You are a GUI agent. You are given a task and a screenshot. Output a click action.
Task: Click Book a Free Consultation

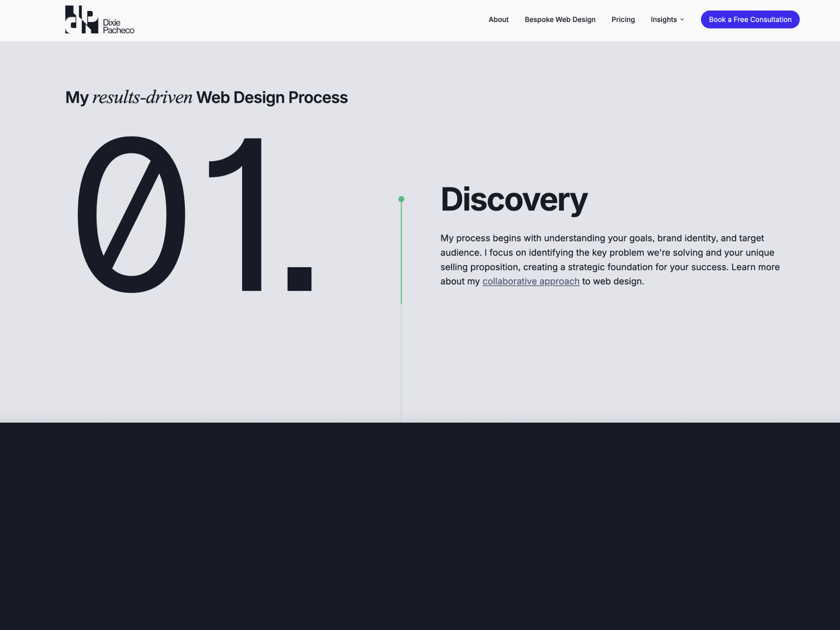click(750, 19)
